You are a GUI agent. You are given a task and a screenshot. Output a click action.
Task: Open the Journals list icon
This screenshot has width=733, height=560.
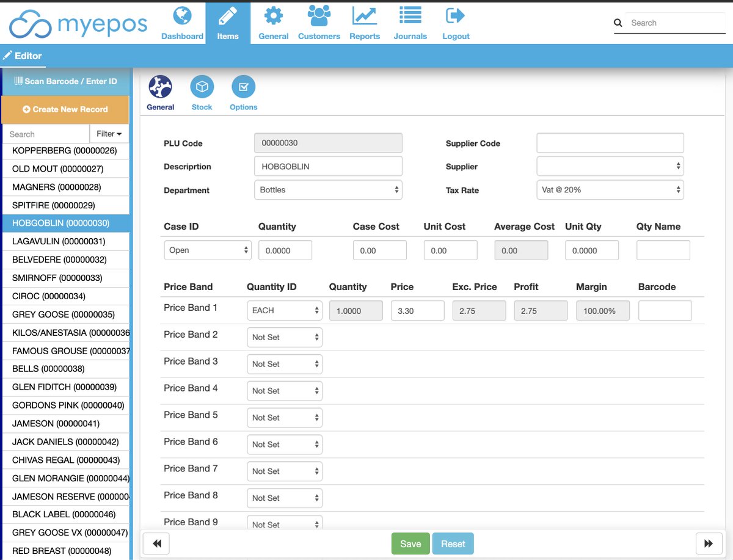pos(410,15)
